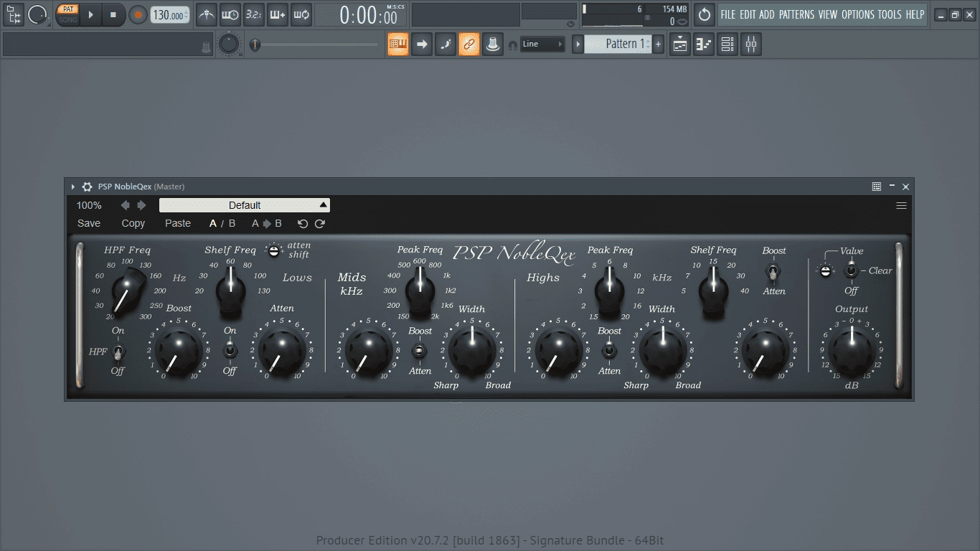This screenshot has height=551, width=980.
Task: Toggle auto-scrolling arrow icon
Action: pos(422,44)
